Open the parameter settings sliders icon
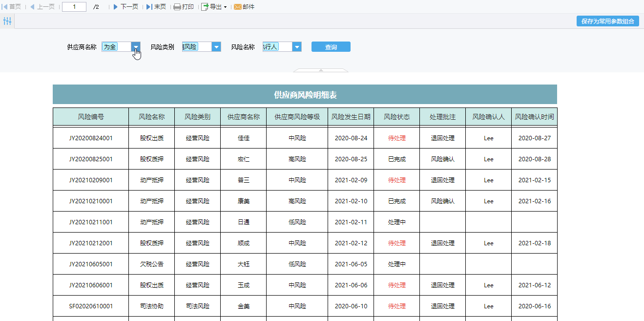This screenshot has width=644, height=321. click(x=7, y=21)
